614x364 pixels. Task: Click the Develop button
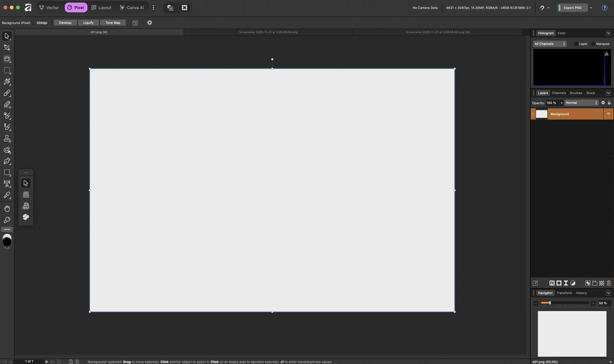tap(65, 23)
